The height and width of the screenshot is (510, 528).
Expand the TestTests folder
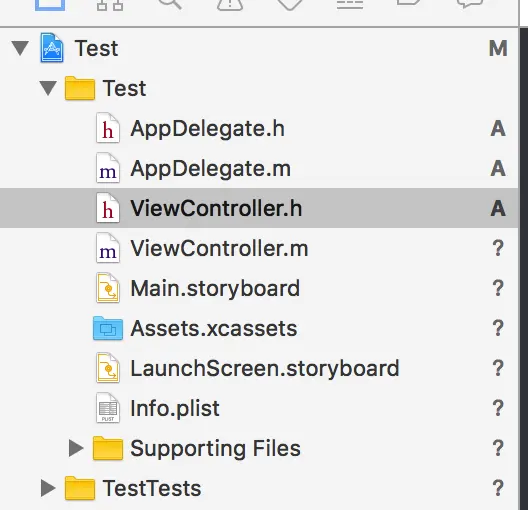(x=48, y=488)
